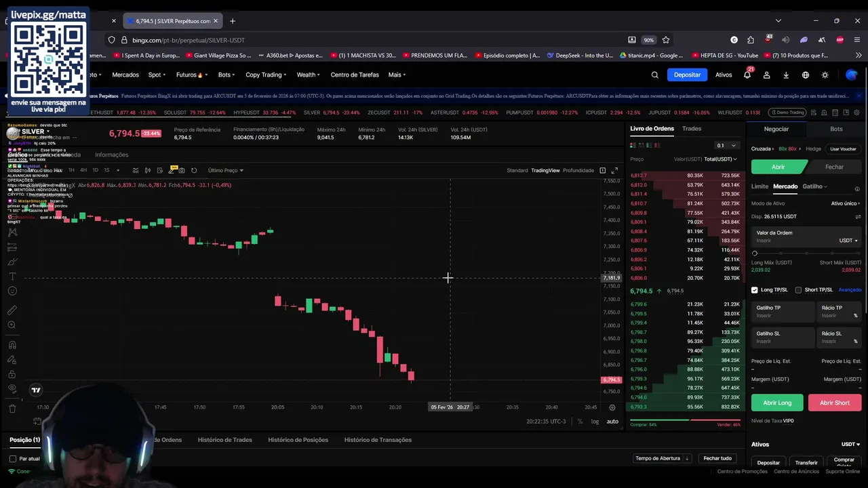The height and width of the screenshot is (488, 868).
Task: Click the Abrir Short button
Action: pyautogui.click(x=834, y=403)
